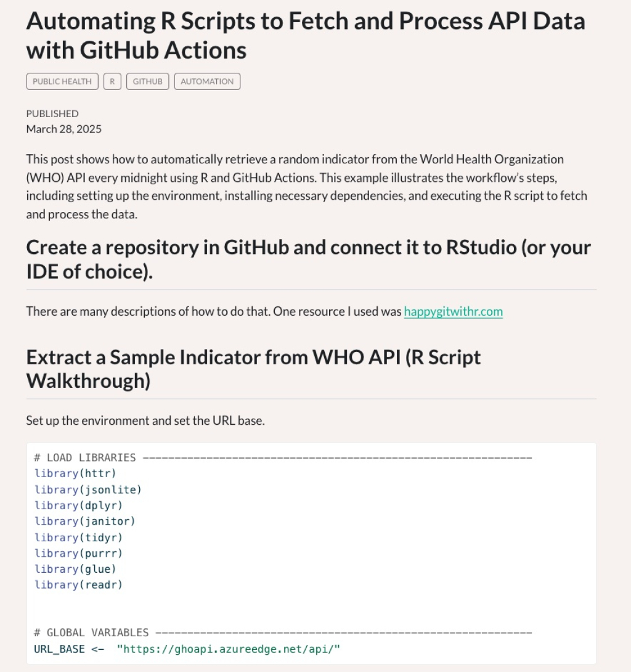Viewport: 631px width, 672px height.
Task: Click the library(purrr) code line
Action: tap(78, 553)
